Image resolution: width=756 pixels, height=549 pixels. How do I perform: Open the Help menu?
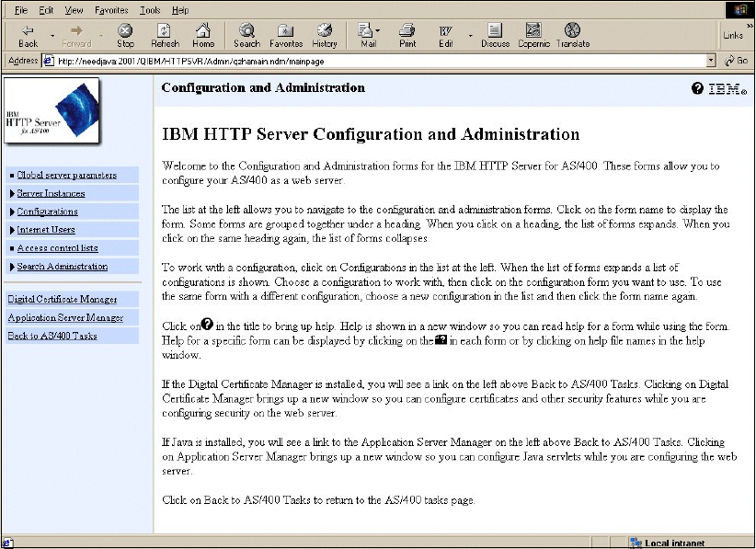(x=180, y=10)
